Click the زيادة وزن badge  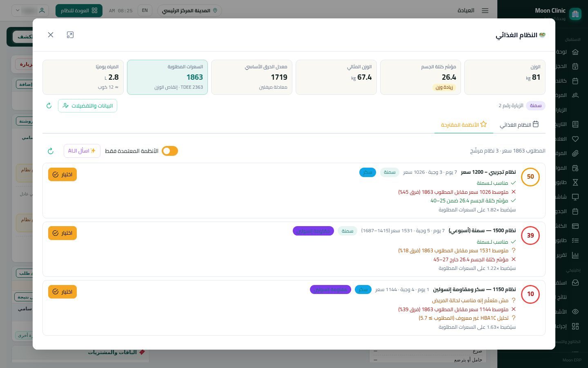(x=444, y=87)
